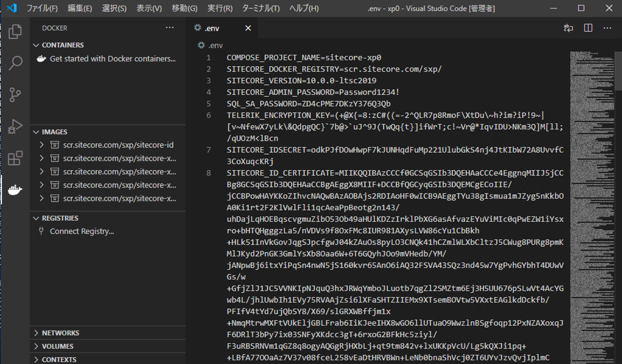Click the gear icon on .env tab

click(198, 28)
